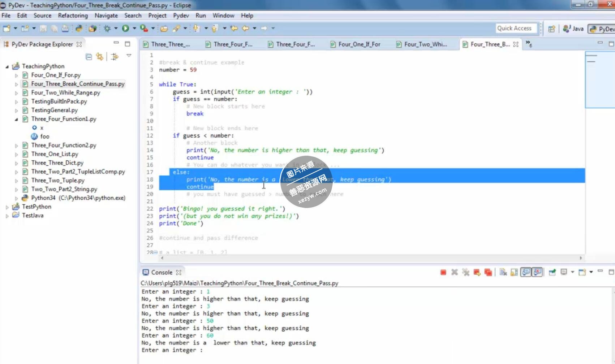Switch to the Java perspective
Screen dimensions: 615x364
pos(573,29)
